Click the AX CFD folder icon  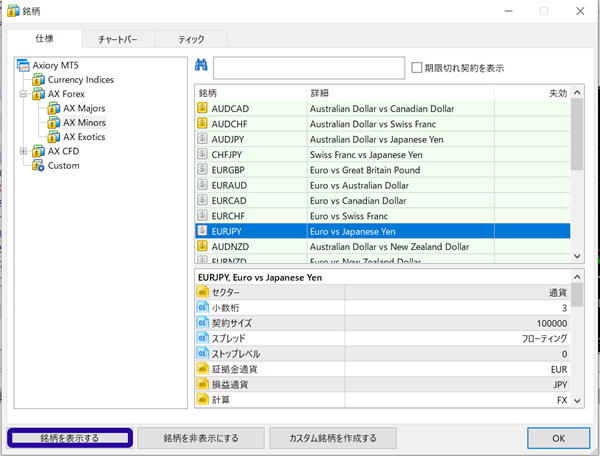click(38, 151)
